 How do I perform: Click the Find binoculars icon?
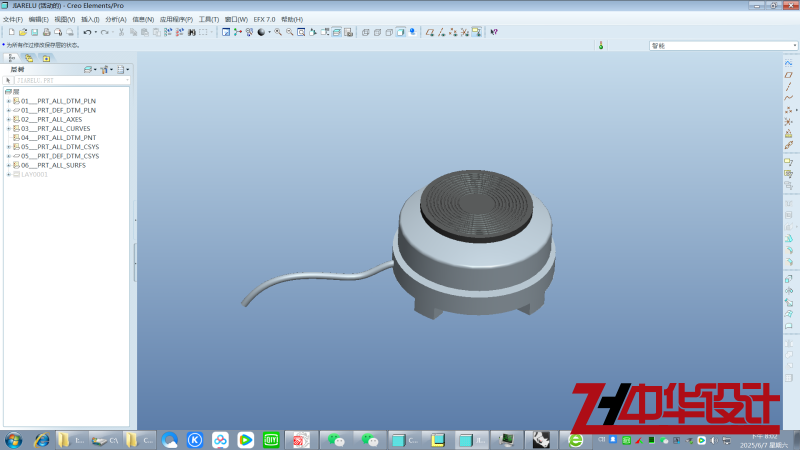pos(192,32)
